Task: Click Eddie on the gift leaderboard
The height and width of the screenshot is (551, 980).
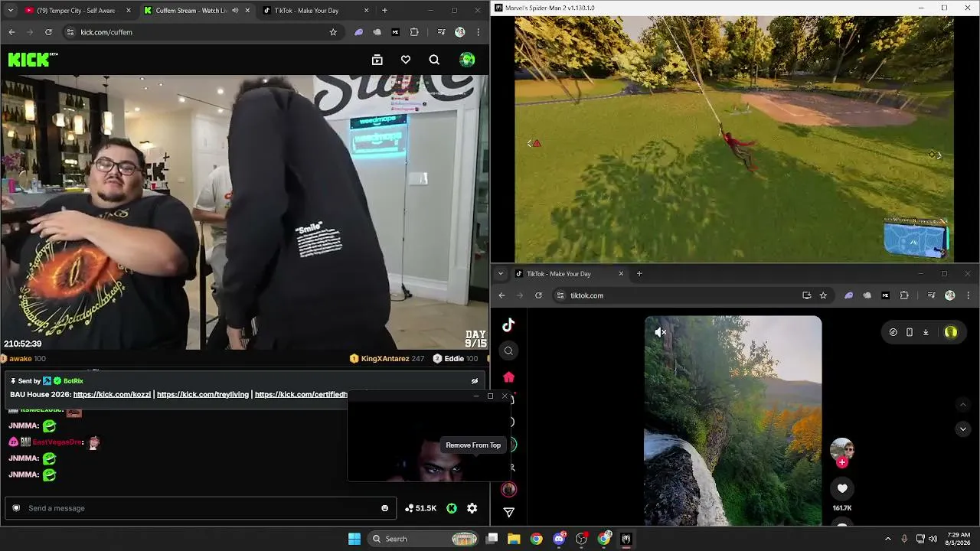Action: (455, 358)
